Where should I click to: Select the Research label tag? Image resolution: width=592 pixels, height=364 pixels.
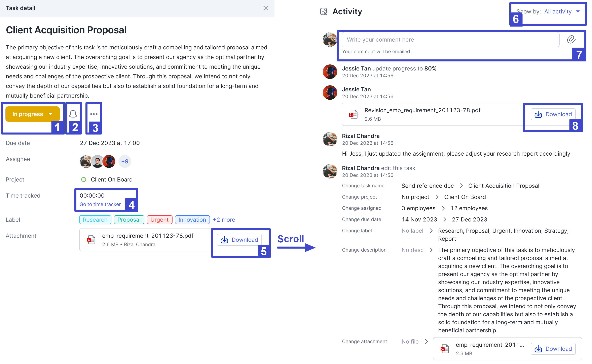[95, 220]
